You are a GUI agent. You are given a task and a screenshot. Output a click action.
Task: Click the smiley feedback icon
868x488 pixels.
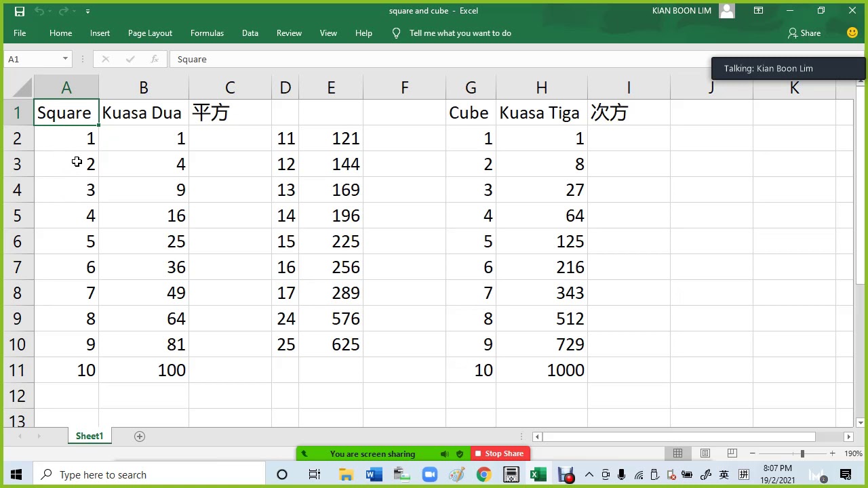coord(852,33)
